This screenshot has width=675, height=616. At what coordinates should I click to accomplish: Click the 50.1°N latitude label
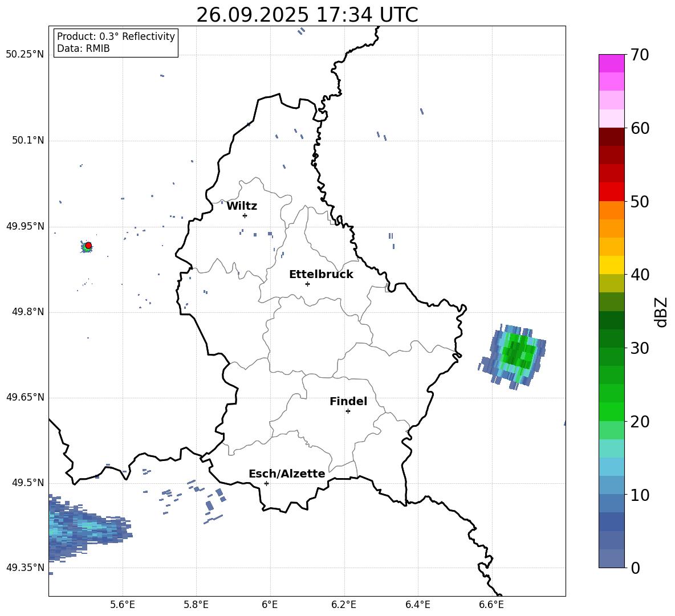click(28, 140)
